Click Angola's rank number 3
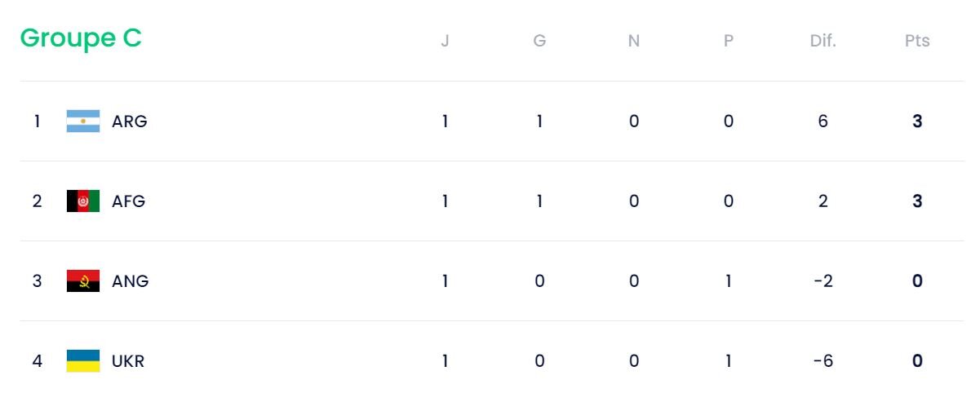This screenshot has height=393, width=980. pyautogui.click(x=37, y=281)
